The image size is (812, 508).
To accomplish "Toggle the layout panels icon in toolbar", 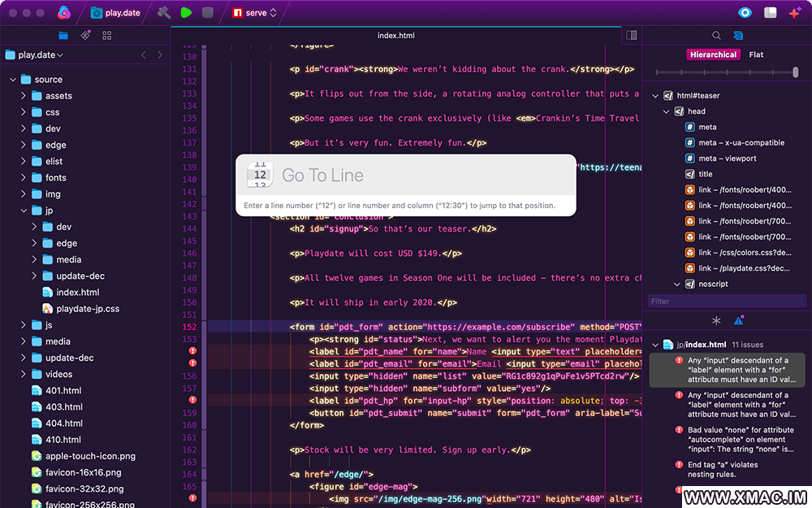I will click(x=770, y=12).
